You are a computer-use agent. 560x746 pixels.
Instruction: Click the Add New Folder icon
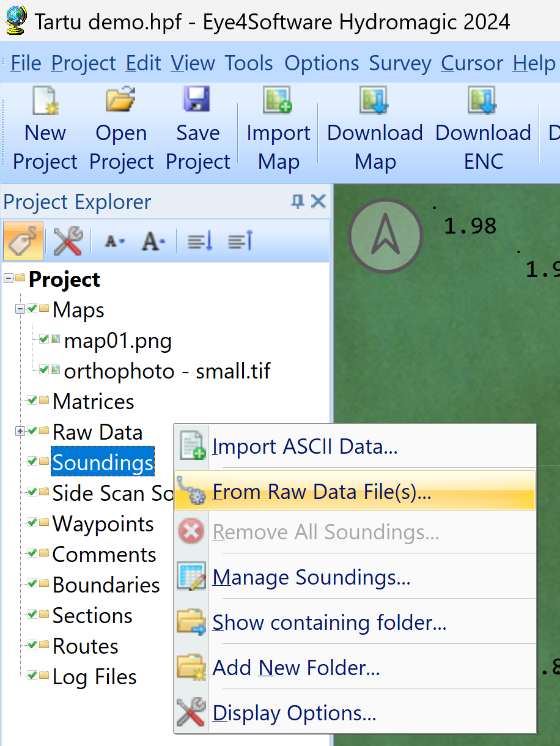tap(192, 667)
